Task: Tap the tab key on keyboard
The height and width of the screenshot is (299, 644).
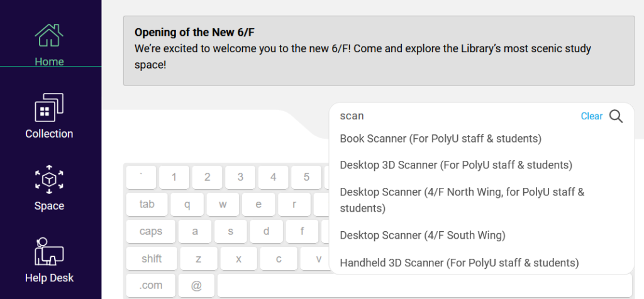Action: 147,204
